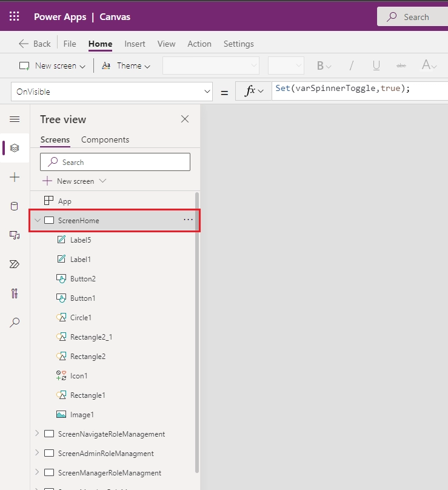Image resolution: width=448 pixels, height=490 pixels.
Task: Open the Theme dropdown
Action: coord(126,65)
